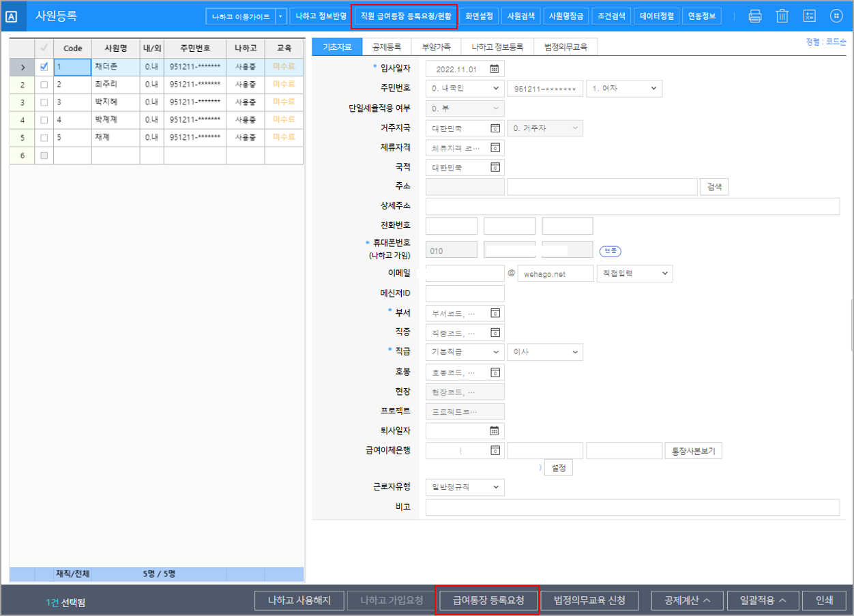
Task: Click the 급여통장 등록요청 button
Action: tap(487, 600)
